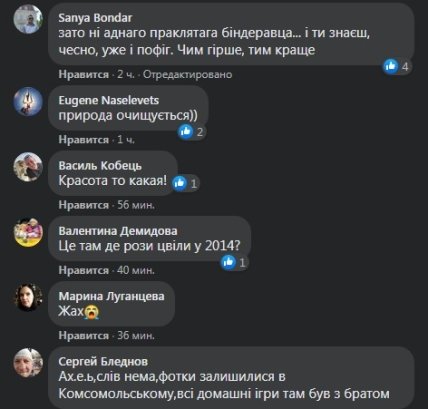
Task: Click the '40 мин.' comment timestamp
Action: [136, 270]
